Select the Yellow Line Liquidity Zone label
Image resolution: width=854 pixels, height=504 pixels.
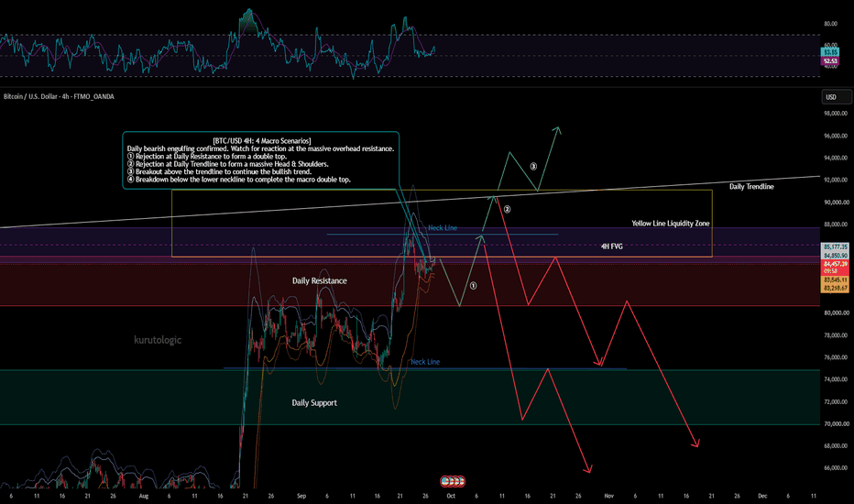click(x=671, y=224)
